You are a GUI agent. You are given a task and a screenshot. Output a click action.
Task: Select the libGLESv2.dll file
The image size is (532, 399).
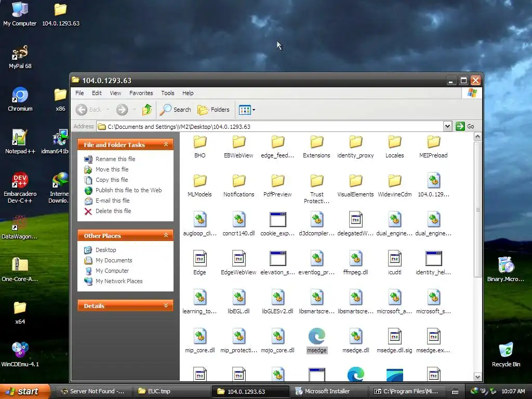tap(277, 303)
